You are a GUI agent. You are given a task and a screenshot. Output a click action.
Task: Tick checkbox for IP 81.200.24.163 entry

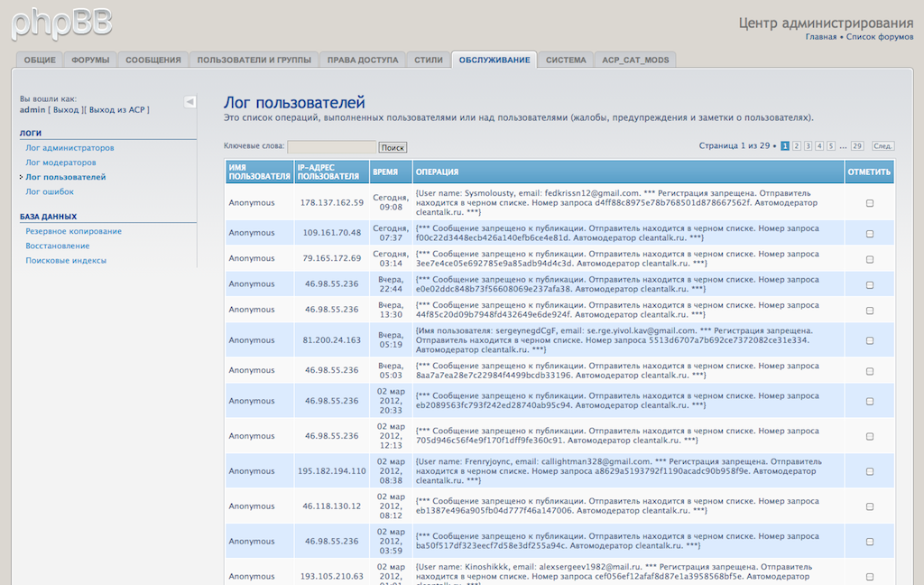coord(870,340)
